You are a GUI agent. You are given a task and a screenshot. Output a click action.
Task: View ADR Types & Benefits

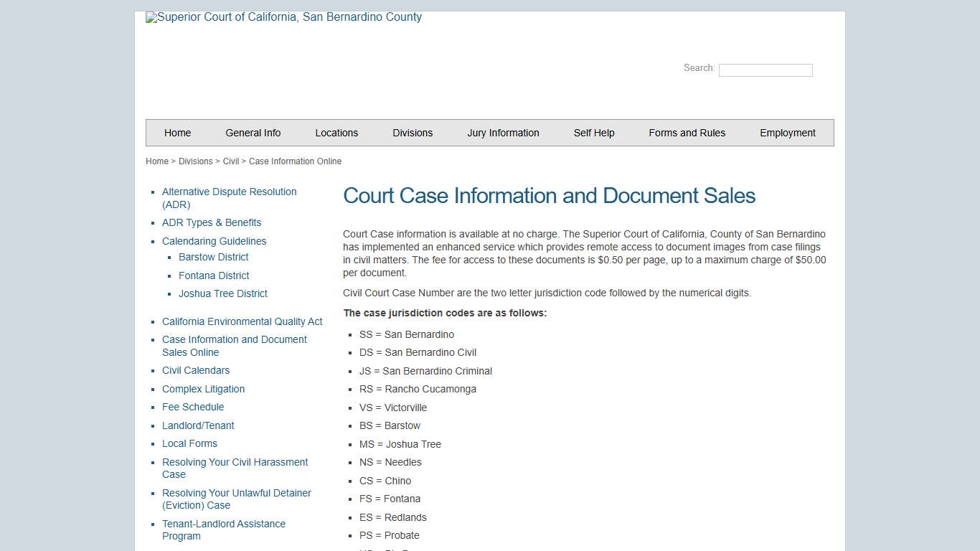click(x=212, y=222)
